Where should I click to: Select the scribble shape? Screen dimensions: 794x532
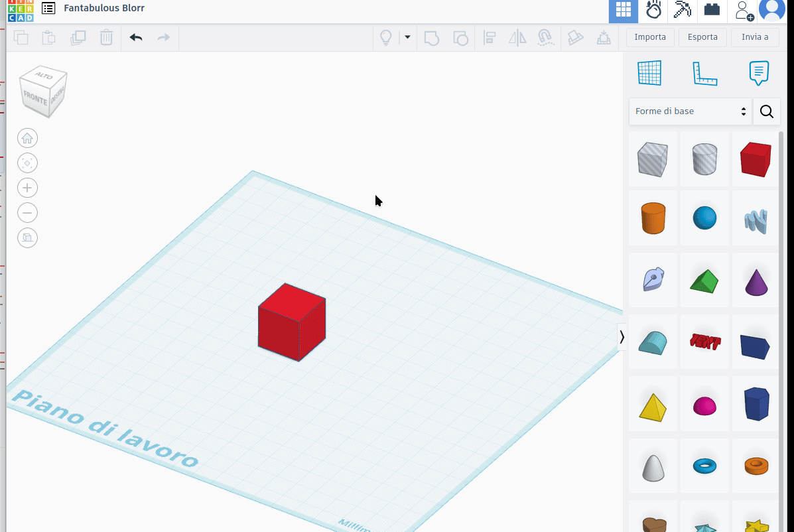(x=756, y=221)
